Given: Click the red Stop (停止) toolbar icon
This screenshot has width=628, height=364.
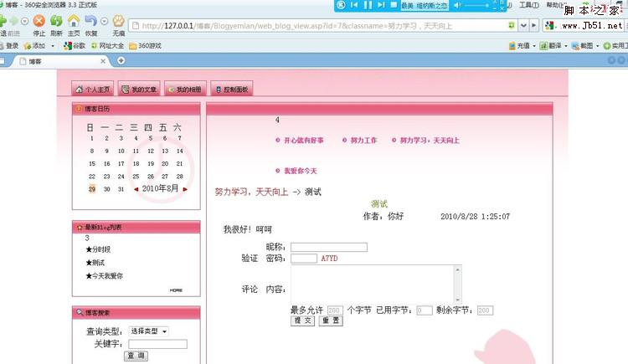Looking at the screenshot, I should (39, 21).
